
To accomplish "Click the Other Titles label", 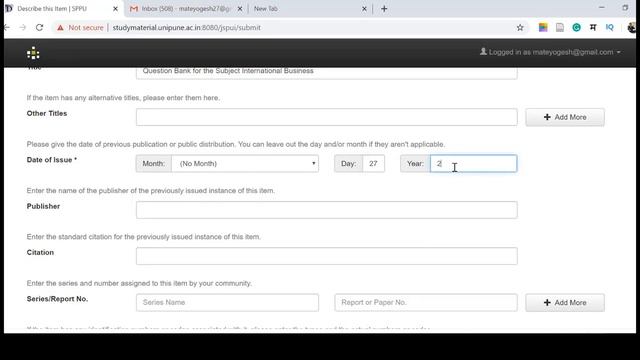I will tap(47, 113).
